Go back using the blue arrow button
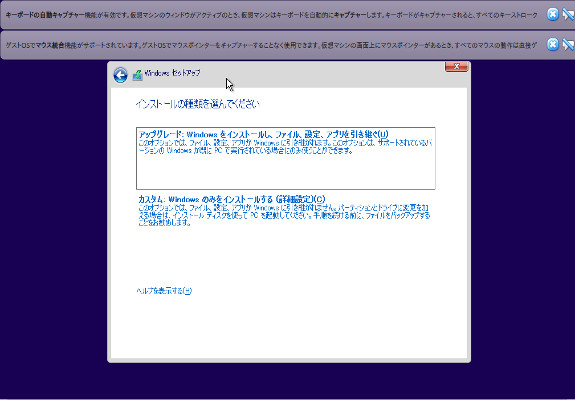 tap(120, 75)
